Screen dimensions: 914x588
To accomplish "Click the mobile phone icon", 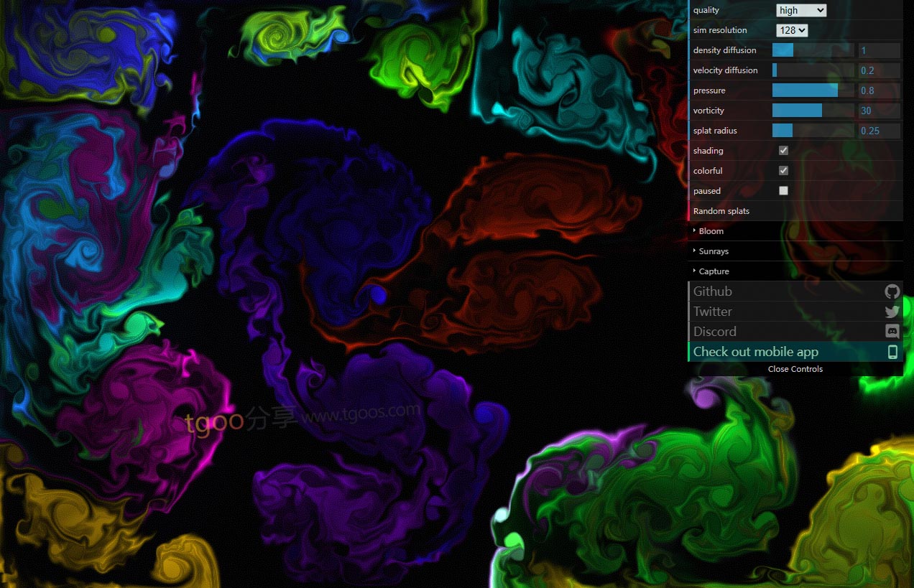I will pos(892,352).
